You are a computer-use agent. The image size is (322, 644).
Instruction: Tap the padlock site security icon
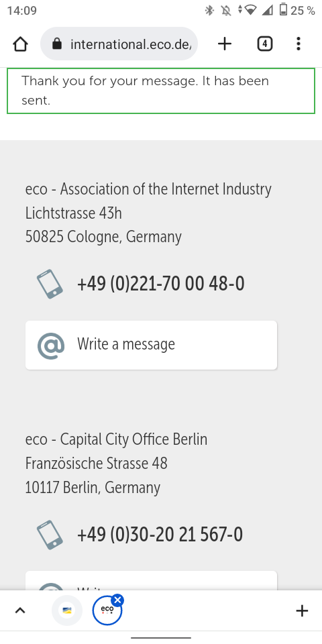58,44
